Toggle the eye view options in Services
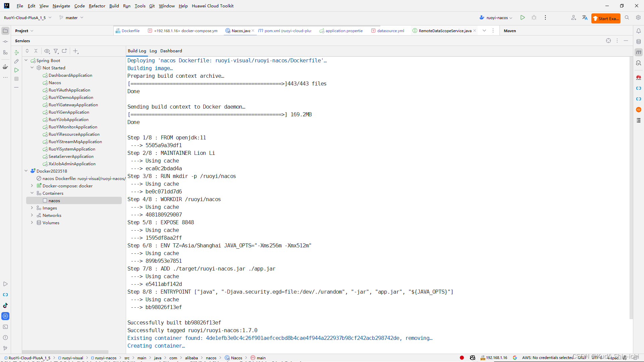 click(x=47, y=51)
